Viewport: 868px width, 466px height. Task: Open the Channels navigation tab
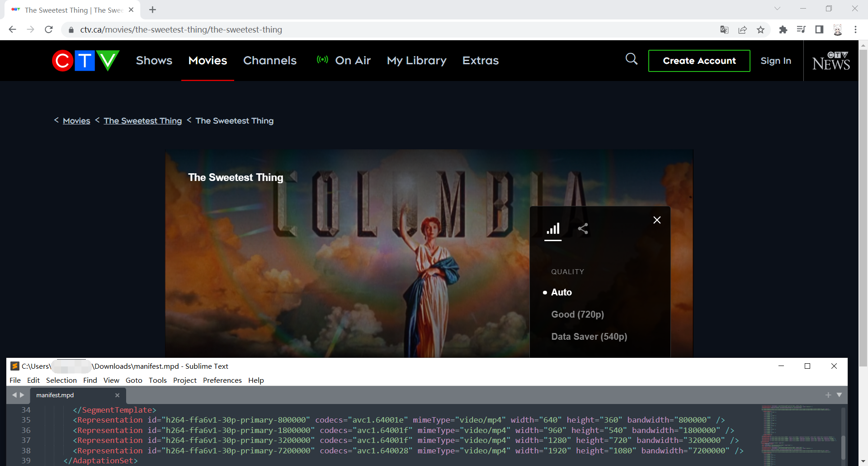point(270,61)
